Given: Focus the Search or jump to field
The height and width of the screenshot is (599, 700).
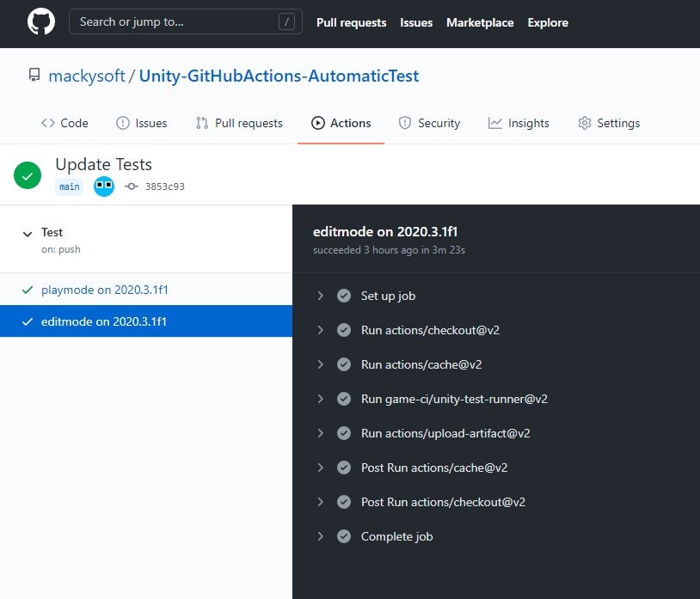Looking at the screenshot, I should pos(185,21).
